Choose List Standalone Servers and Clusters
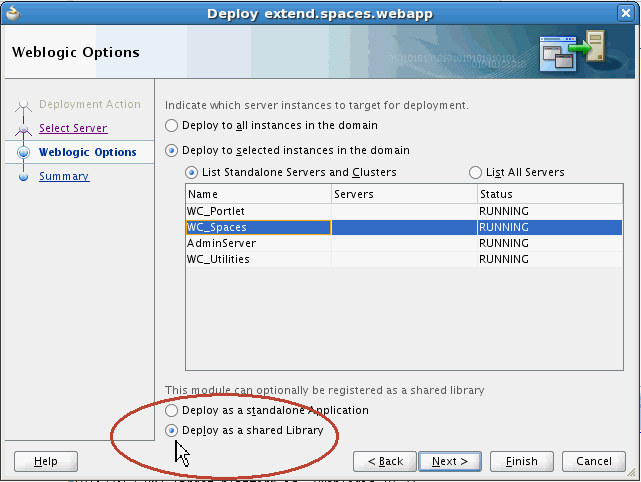The height and width of the screenshot is (482, 641). click(191, 173)
